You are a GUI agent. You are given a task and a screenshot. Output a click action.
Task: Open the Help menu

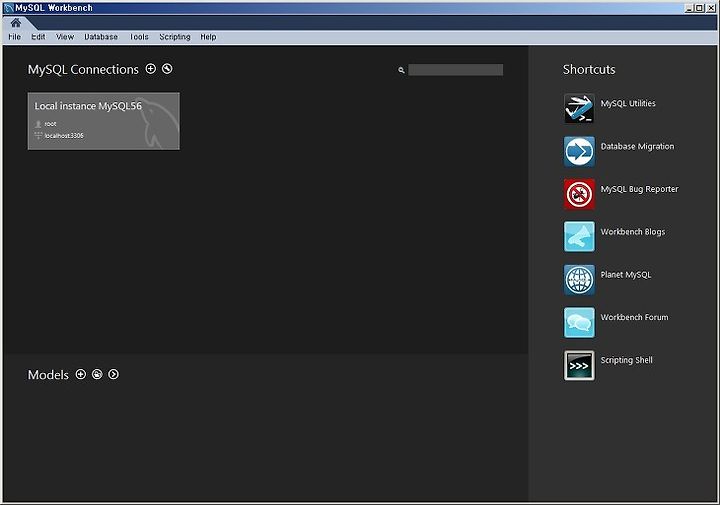208,37
